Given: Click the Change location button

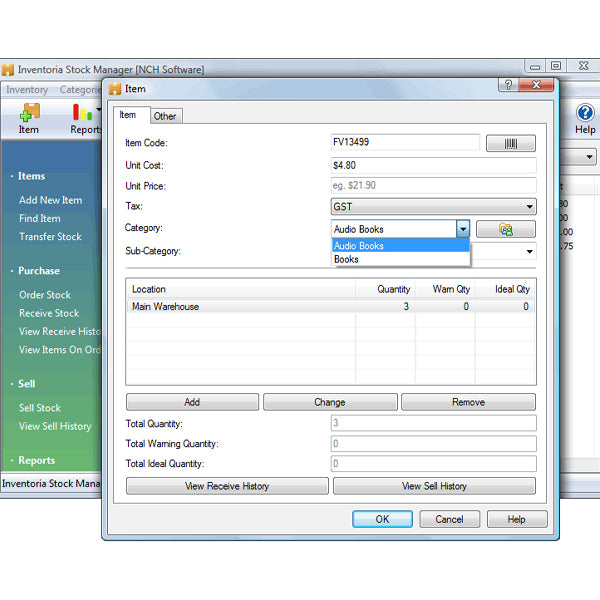Looking at the screenshot, I should point(330,402).
